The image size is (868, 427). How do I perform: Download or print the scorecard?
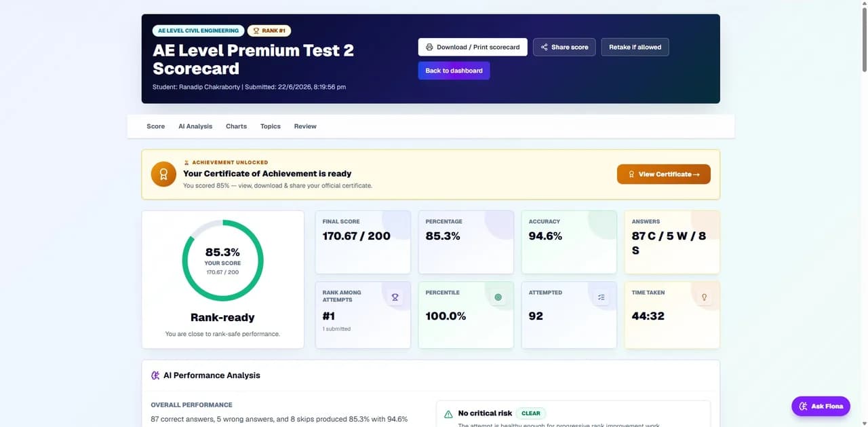(473, 47)
